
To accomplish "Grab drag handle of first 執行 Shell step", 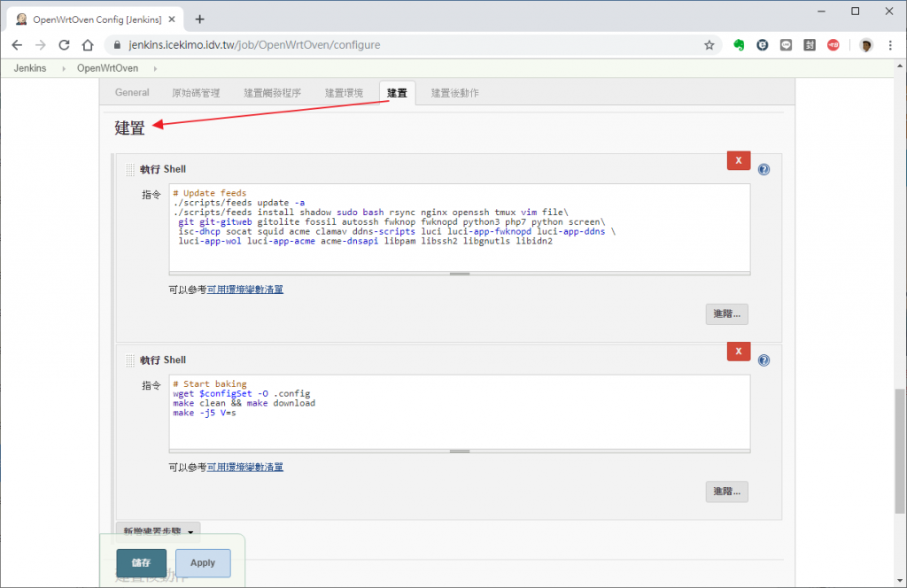I will coord(130,169).
